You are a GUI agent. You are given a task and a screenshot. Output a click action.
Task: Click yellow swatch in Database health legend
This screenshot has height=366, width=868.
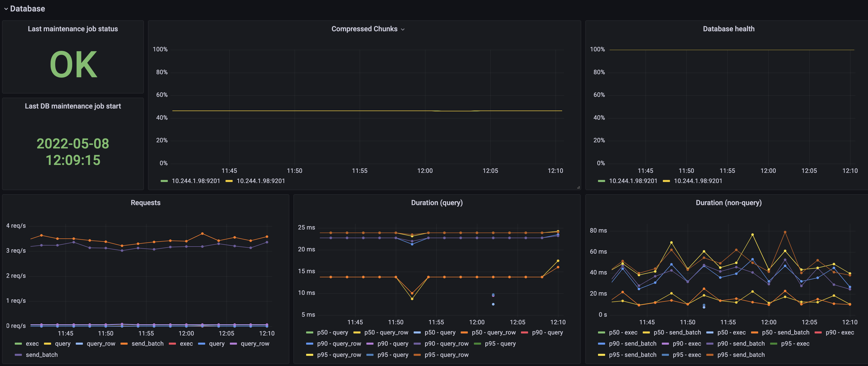pos(666,181)
